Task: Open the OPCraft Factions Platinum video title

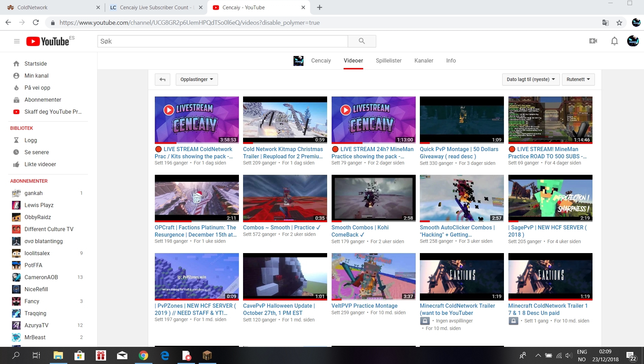Action: [x=196, y=231]
